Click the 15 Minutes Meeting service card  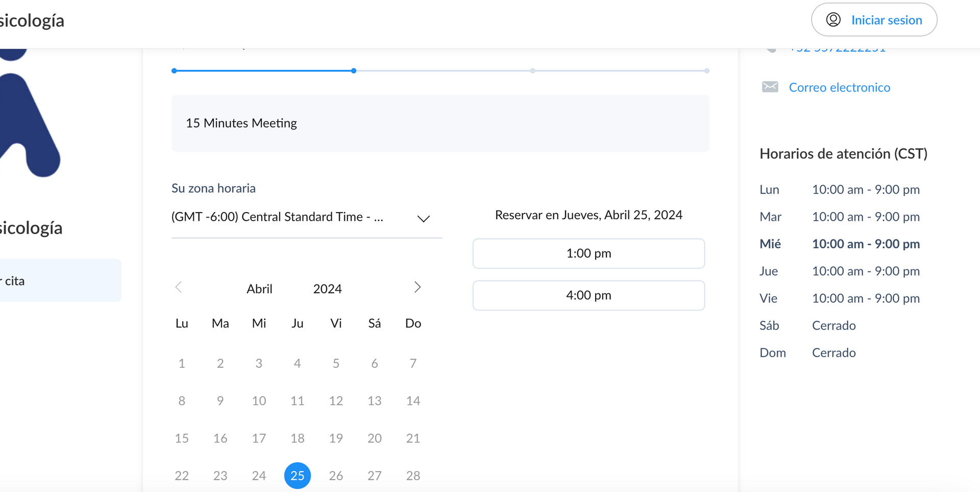point(440,123)
